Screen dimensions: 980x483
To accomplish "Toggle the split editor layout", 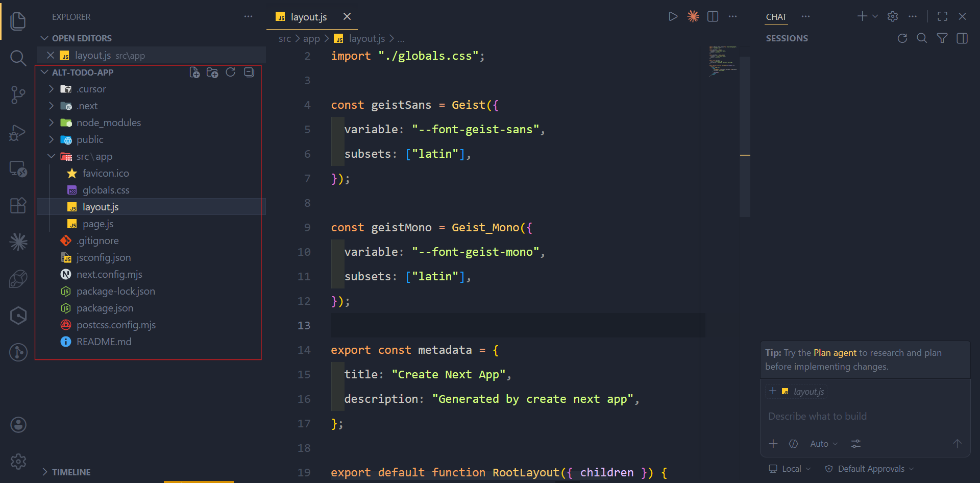I will [713, 16].
